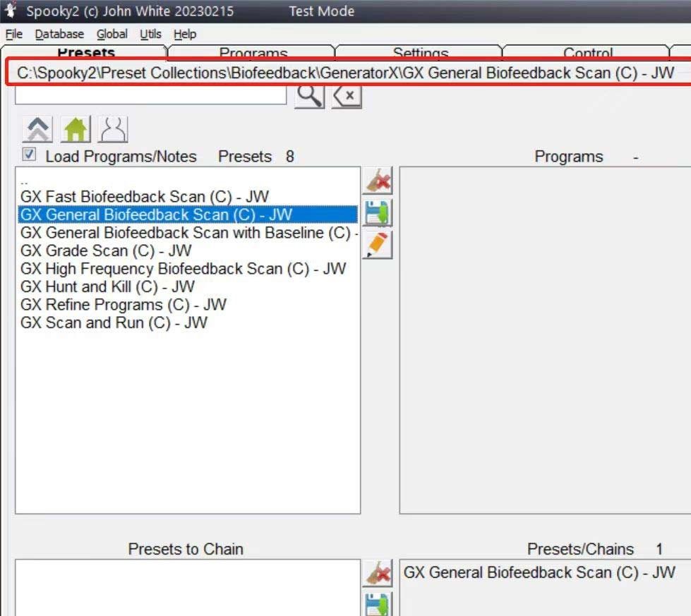Click inside the Presets to Chain list box
691x616 pixels.
click(188, 588)
